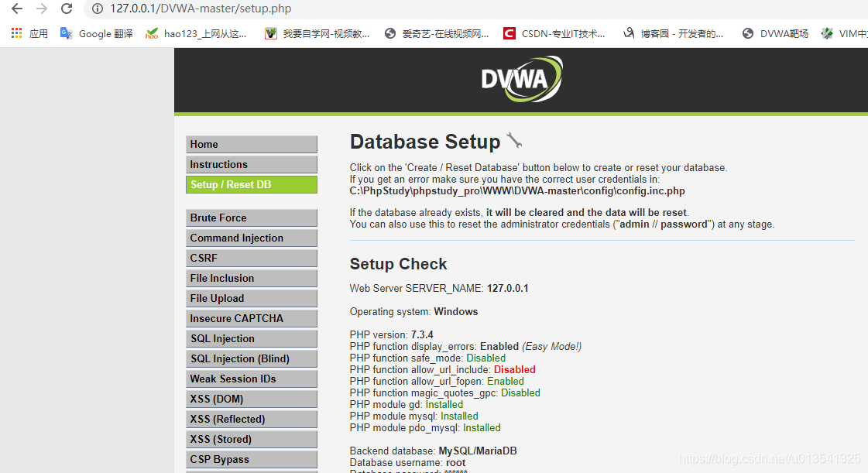Open Google Translate bookmark

[x=97, y=33]
